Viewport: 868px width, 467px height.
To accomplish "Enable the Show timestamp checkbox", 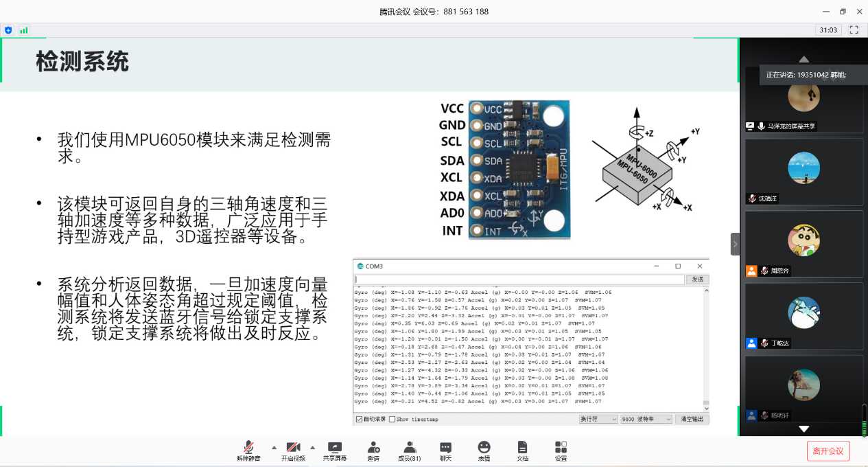I will [x=392, y=420].
